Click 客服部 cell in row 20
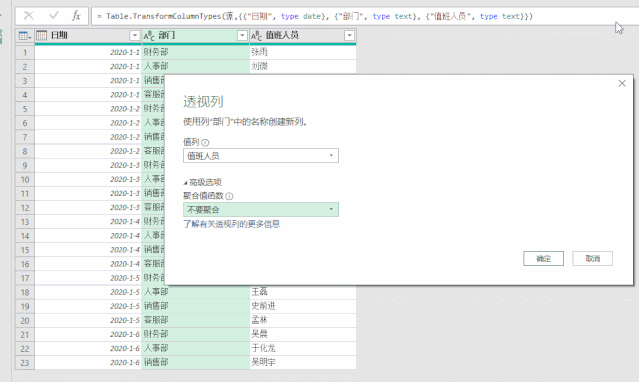This screenshot has width=639, height=382. 196,320
